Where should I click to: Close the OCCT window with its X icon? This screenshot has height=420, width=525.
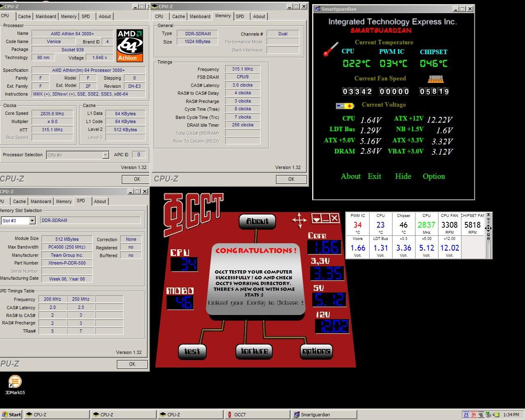(335, 218)
